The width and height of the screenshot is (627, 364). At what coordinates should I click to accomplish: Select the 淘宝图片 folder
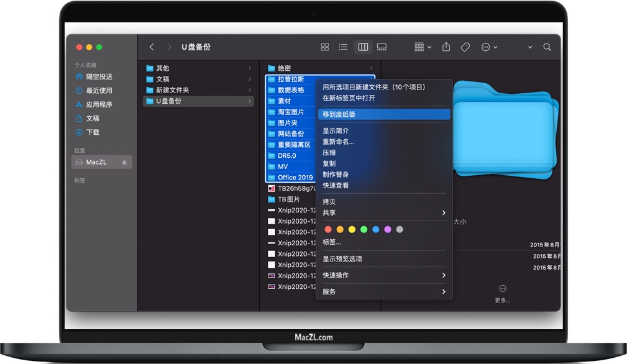click(x=291, y=112)
